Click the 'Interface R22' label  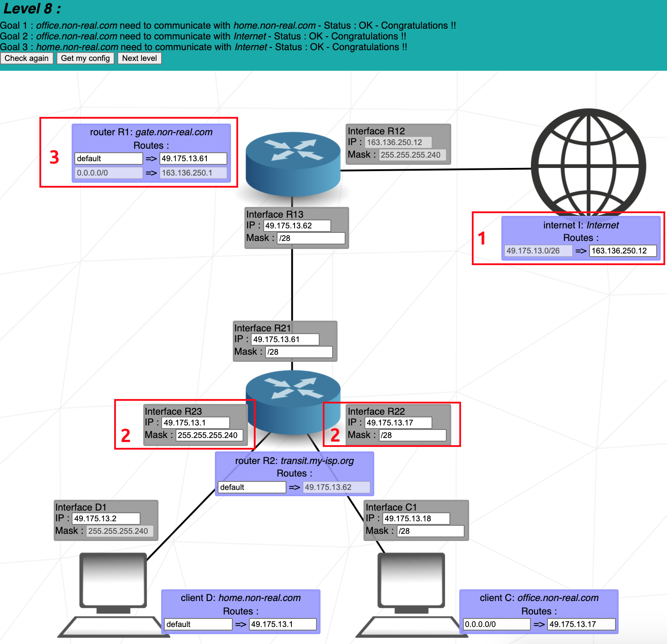click(x=376, y=412)
